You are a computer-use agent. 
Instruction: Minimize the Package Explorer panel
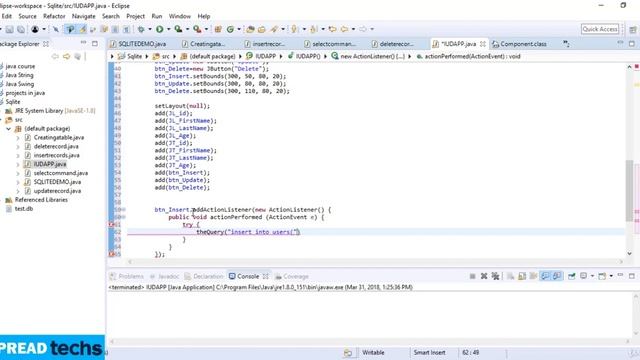(x=84, y=43)
